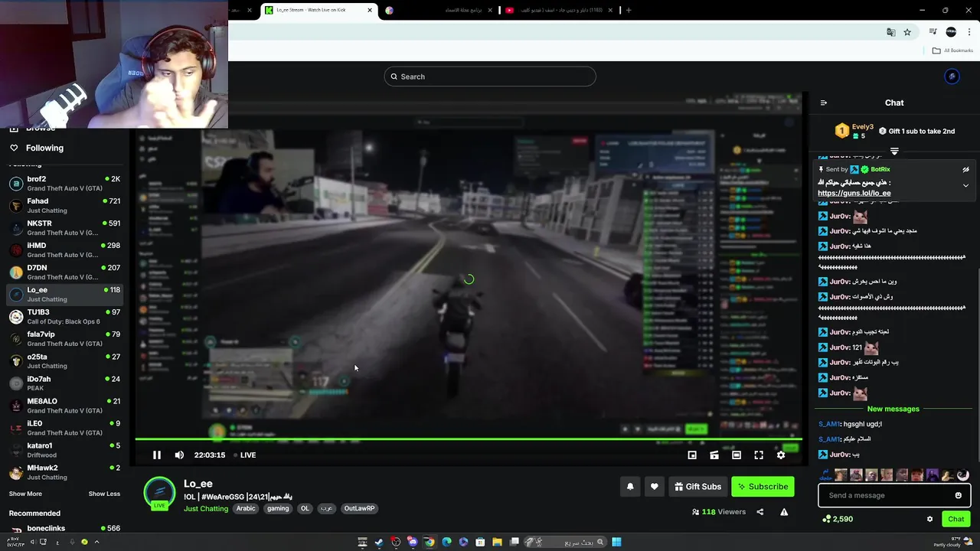Click the 2,590 channel points icon
Screen dimensions: 980x551
pyautogui.click(x=826, y=519)
